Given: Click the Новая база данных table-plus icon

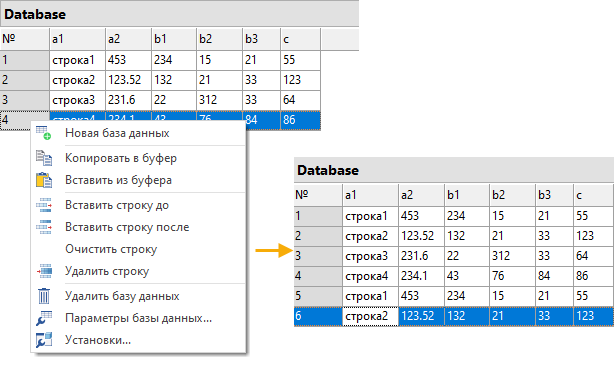Looking at the screenshot, I should pos(44,133).
